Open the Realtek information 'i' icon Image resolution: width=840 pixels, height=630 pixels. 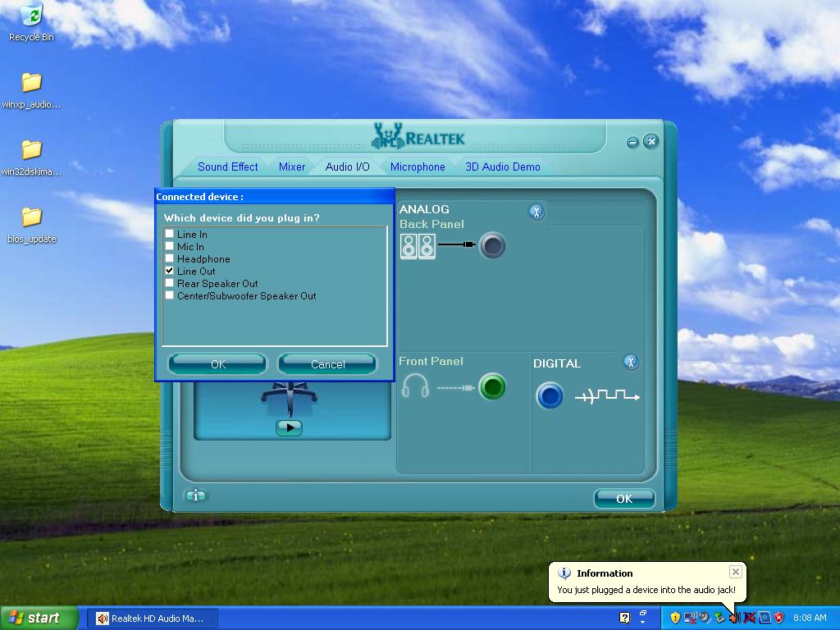pyautogui.click(x=196, y=495)
